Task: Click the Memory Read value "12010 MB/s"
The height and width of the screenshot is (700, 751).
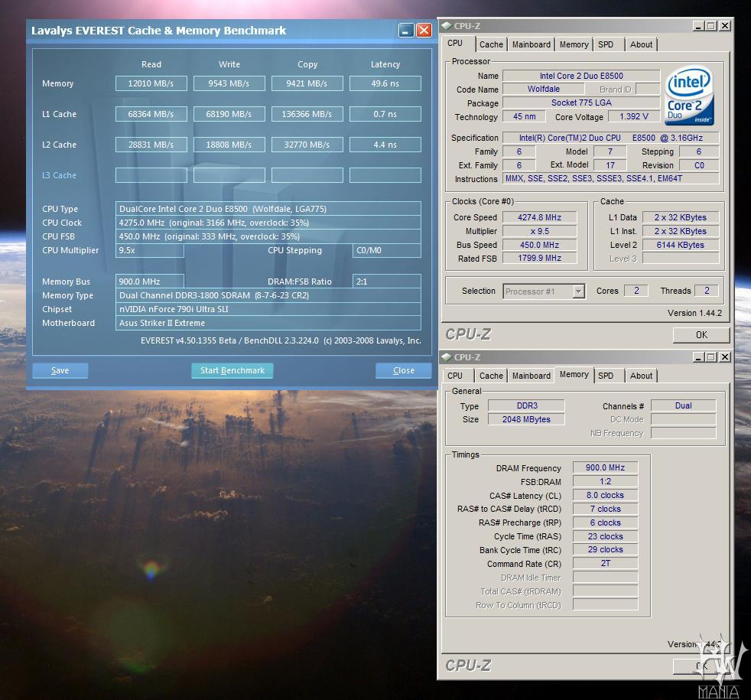Action: [x=151, y=83]
